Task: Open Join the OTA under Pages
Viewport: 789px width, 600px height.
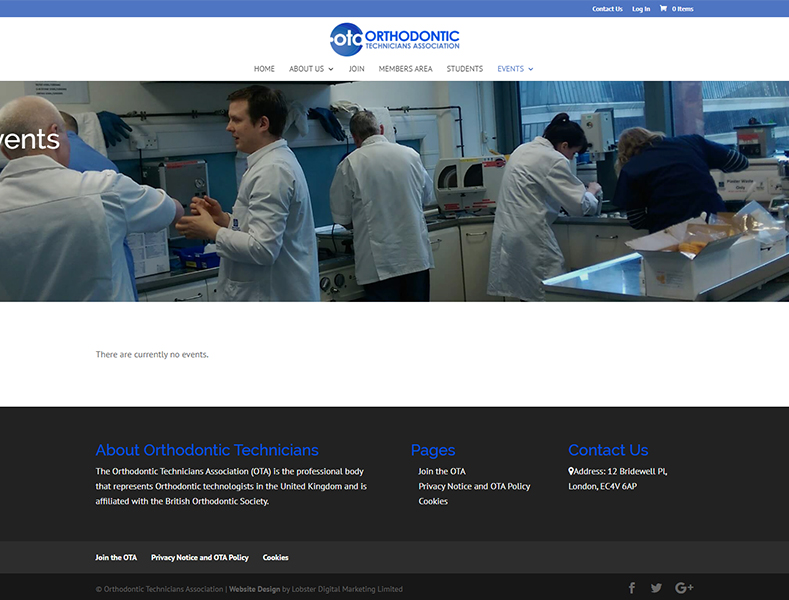Action: tap(441, 471)
